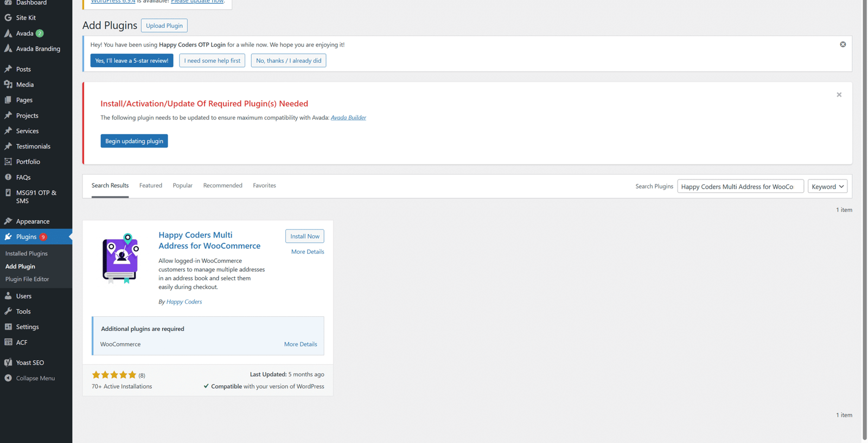868x443 pixels.
Task: Open Yoast SEO via its icon
Action: (x=8, y=362)
